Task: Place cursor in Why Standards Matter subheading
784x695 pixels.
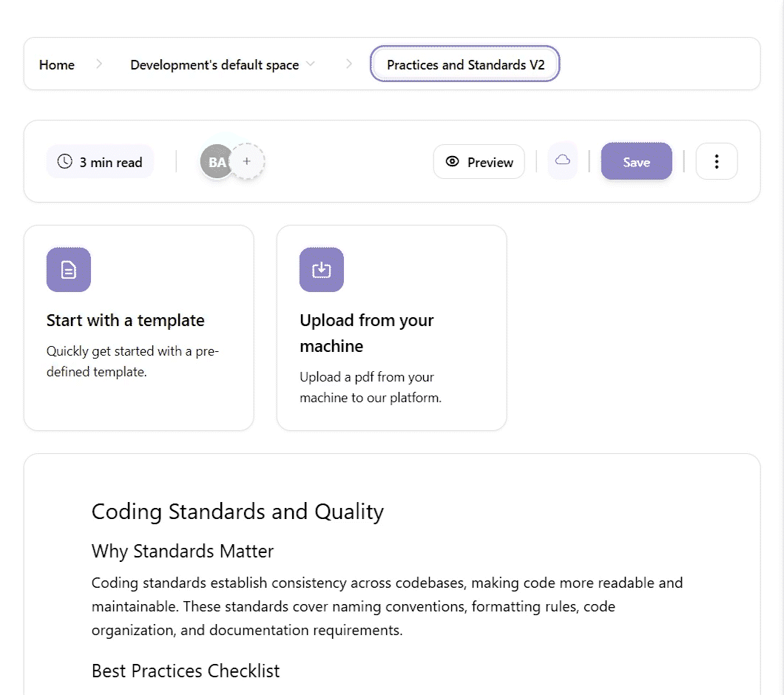Action: coord(183,552)
